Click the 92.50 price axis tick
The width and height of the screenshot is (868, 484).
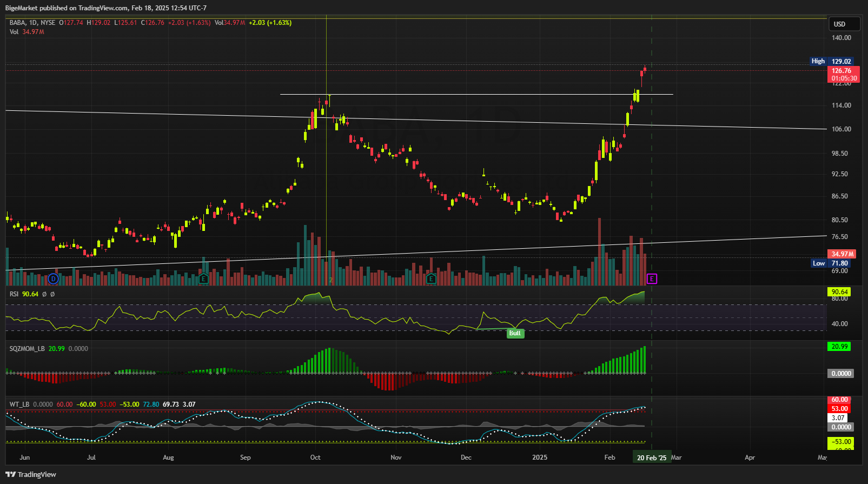(840, 174)
